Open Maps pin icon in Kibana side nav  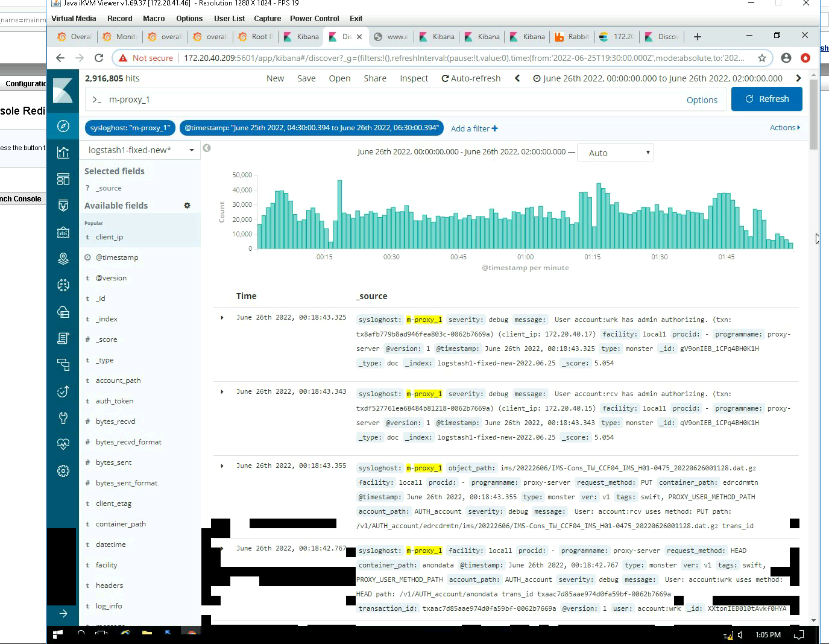pyautogui.click(x=63, y=259)
